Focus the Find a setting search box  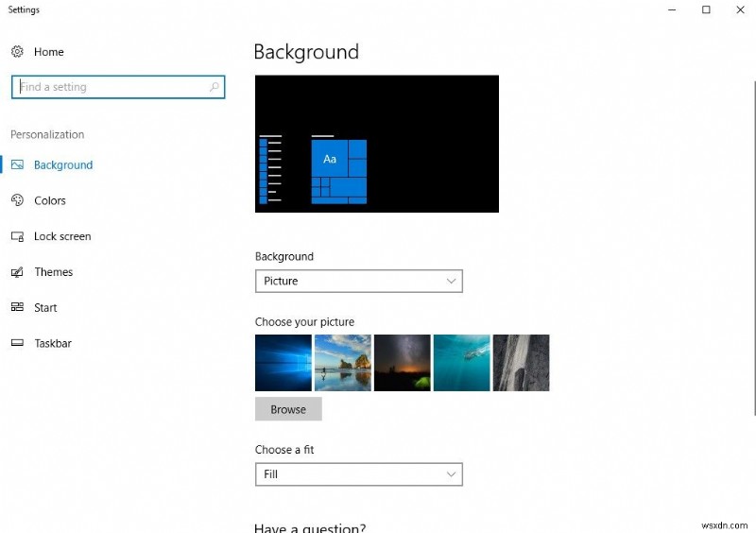pyautogui.click(x=118, y=87)
